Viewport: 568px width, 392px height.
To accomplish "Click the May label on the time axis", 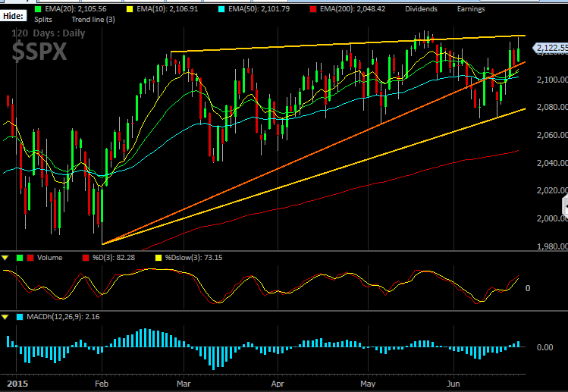I will click(x=368, y=384).
